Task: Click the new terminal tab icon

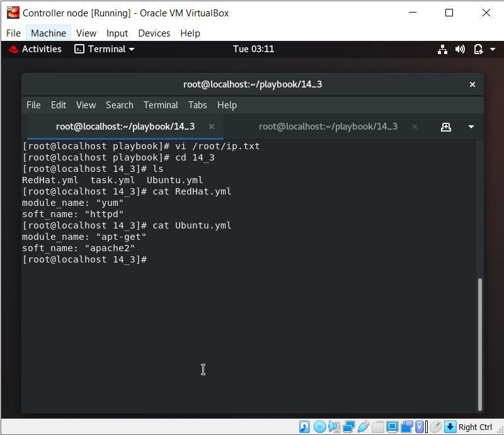Action: (x=445, y=127)
